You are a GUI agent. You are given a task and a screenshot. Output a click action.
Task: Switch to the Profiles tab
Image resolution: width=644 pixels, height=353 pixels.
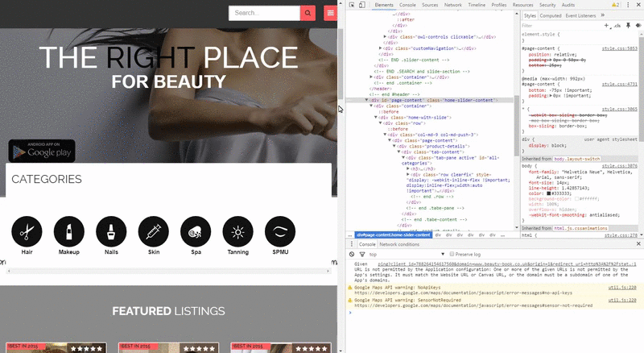pyautogui.click(x=499, y=5)
